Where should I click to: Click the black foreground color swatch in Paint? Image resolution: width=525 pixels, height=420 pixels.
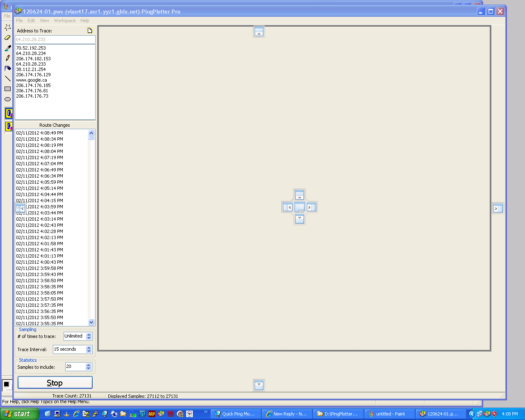(x=6, y=384)
